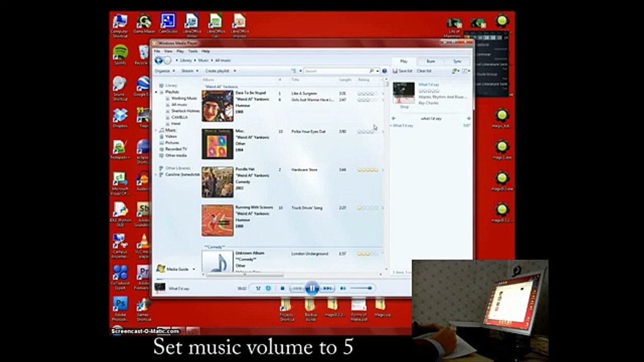Click Clear list in the Play pane

(x=424, y=71)
